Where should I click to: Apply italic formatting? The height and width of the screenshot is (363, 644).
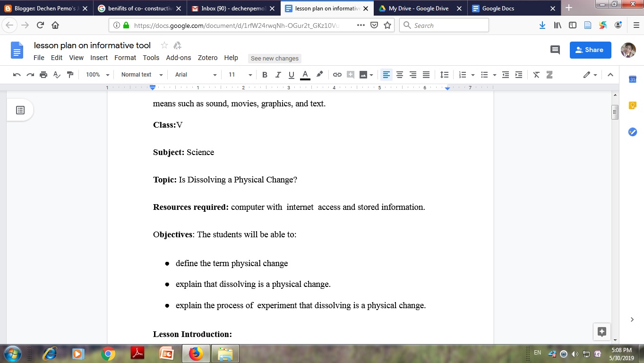[278, 74]
